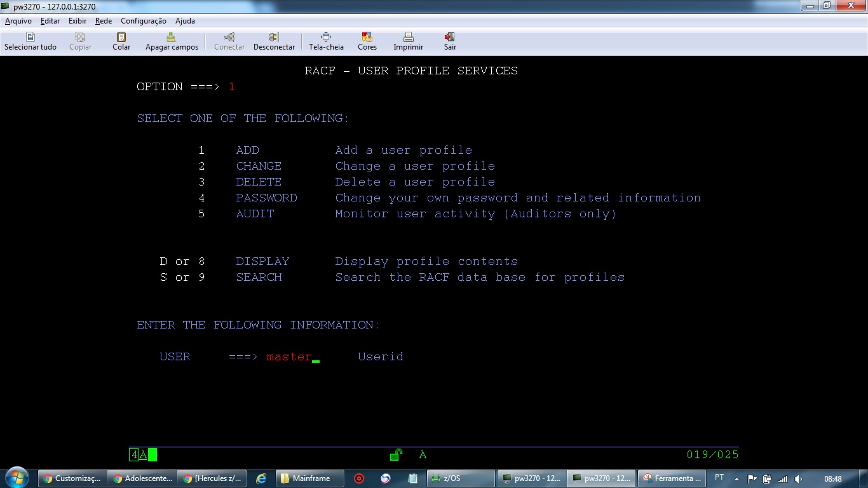The width and height of the screenshot is (868, 488).
Task: Click 'Delete a user profile' description
Action: coord(416,182)
